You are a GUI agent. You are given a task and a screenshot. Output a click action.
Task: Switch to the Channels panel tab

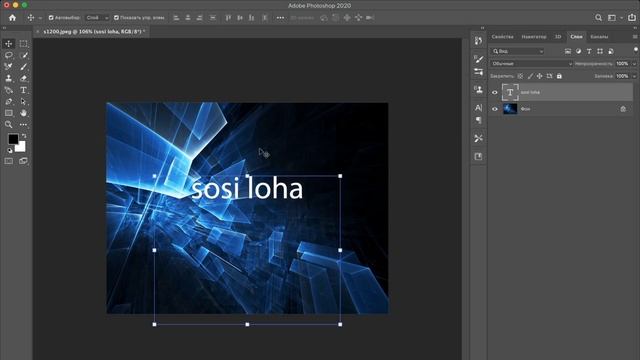click(x=599, y=37)
